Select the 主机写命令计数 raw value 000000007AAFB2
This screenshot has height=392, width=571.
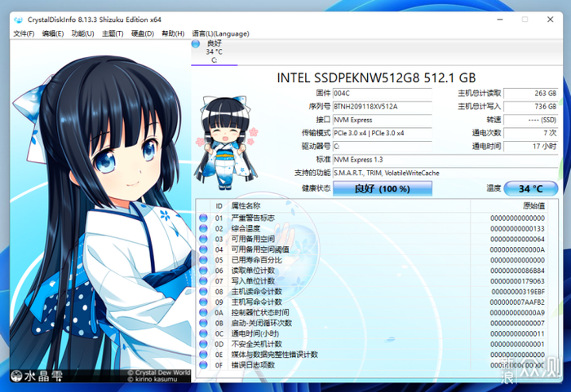coord(517,302)
